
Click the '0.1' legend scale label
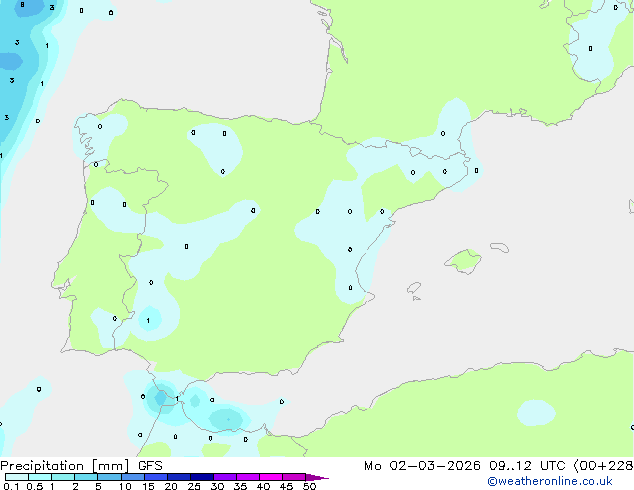[x=11, y=486]
